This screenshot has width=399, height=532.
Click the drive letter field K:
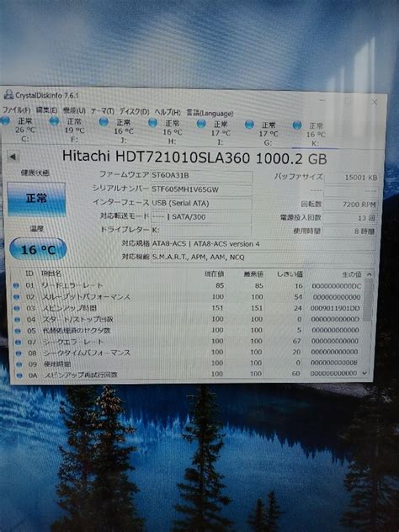pos(201,230)
